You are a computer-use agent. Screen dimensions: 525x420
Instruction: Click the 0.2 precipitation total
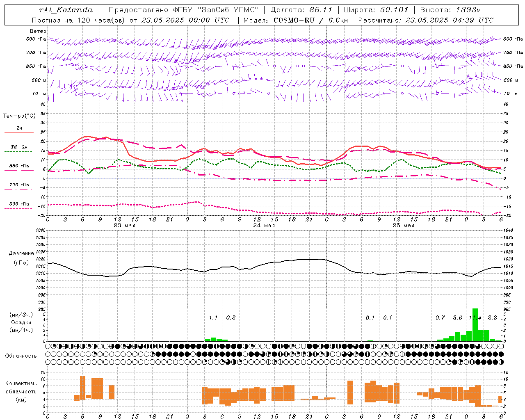(231, 318)
